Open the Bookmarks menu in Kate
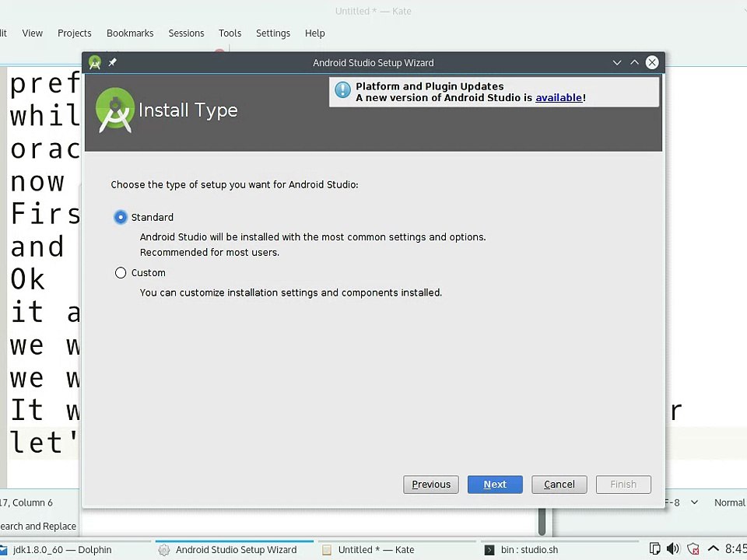The height and width of the screenshot is (560, 747). (130, 33)
